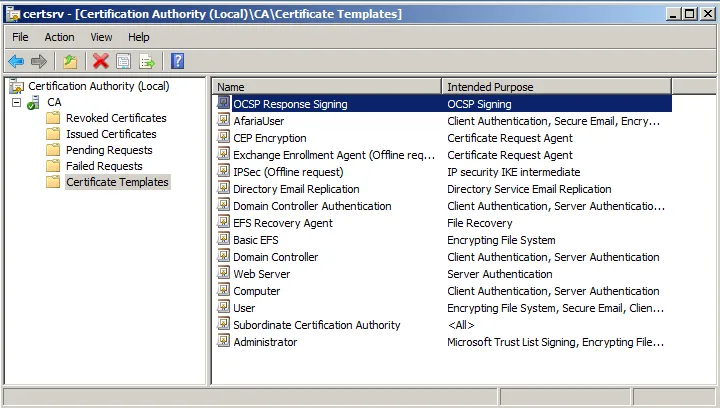Select the Certification Authority (Local) root node
Viewport: 720px width, 408px height.
98,86
